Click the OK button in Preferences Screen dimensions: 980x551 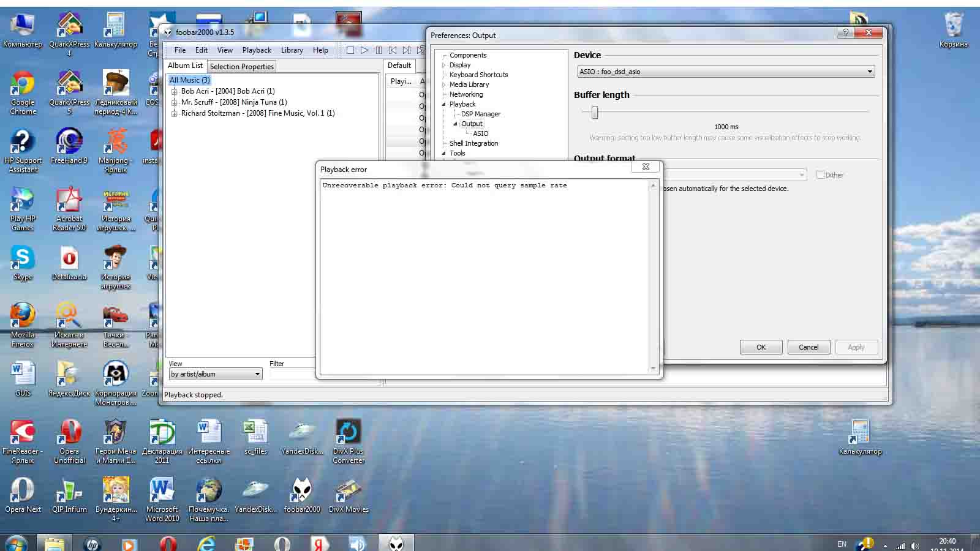[x=761, y=347]
